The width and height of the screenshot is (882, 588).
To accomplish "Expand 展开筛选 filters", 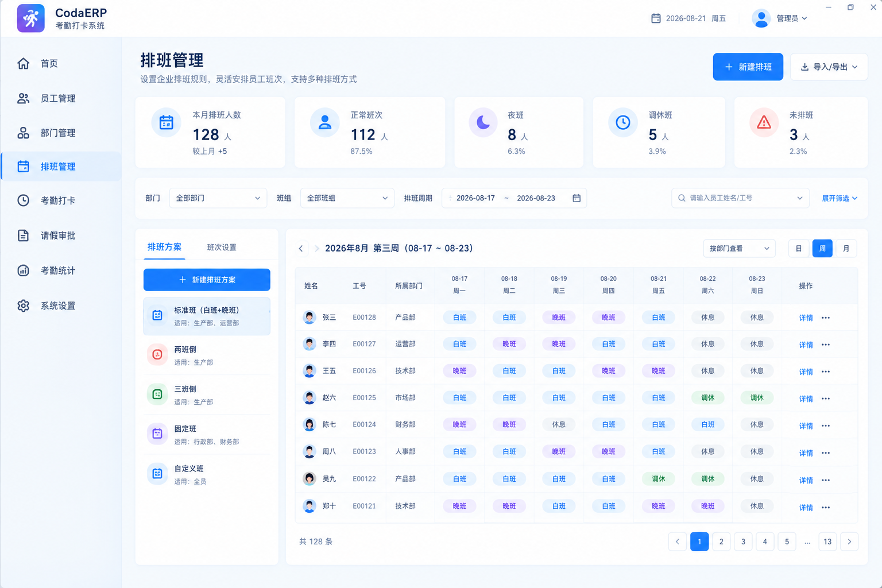I will click(840, 198).
